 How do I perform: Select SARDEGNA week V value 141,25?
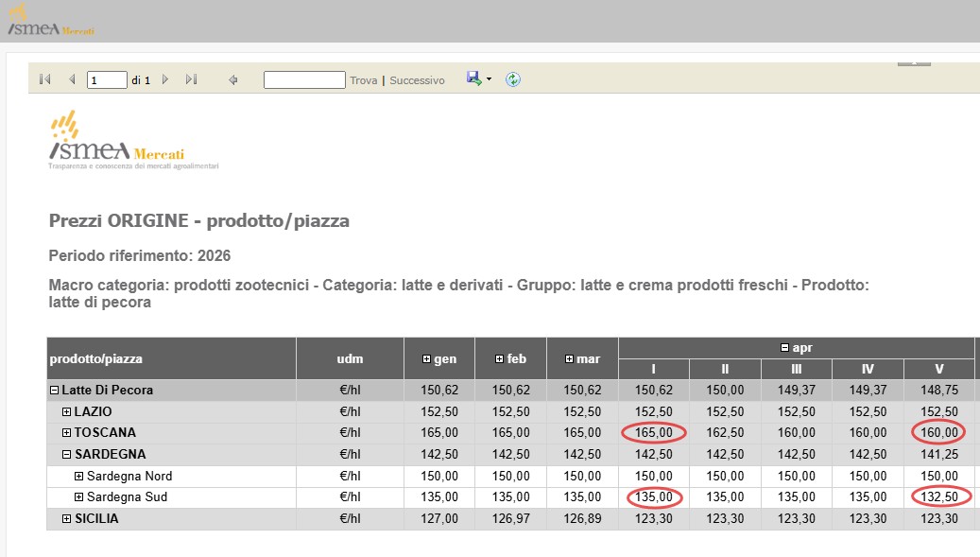(939, 455)
